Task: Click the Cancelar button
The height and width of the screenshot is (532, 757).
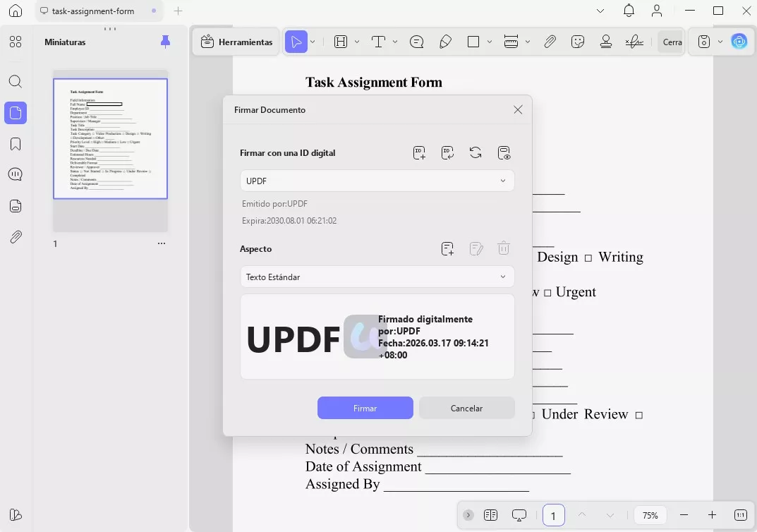Action: coord(466,408)
